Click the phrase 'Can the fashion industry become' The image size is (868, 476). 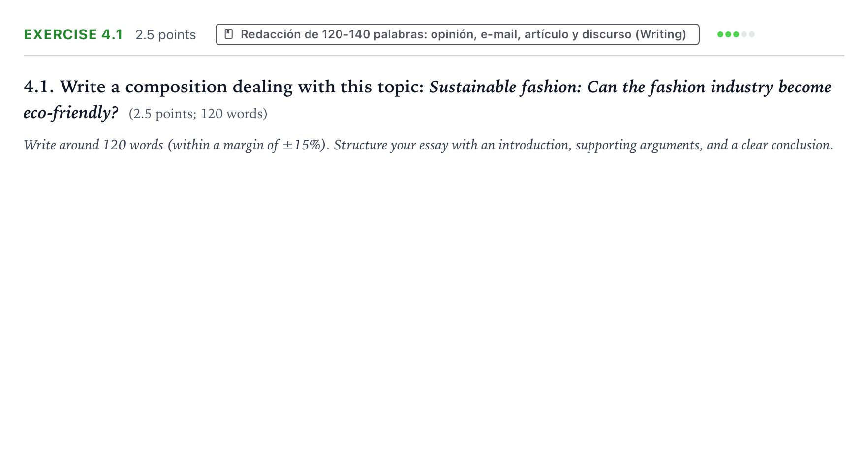click(709, 87)
